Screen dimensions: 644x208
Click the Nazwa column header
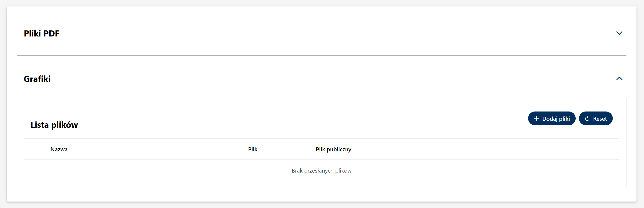click(59, 149)
